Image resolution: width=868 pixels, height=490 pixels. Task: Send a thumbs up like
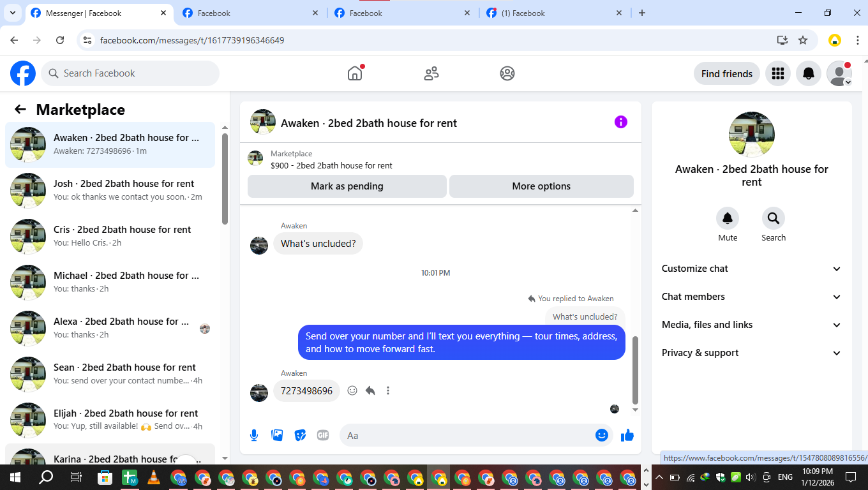(627, 435)
